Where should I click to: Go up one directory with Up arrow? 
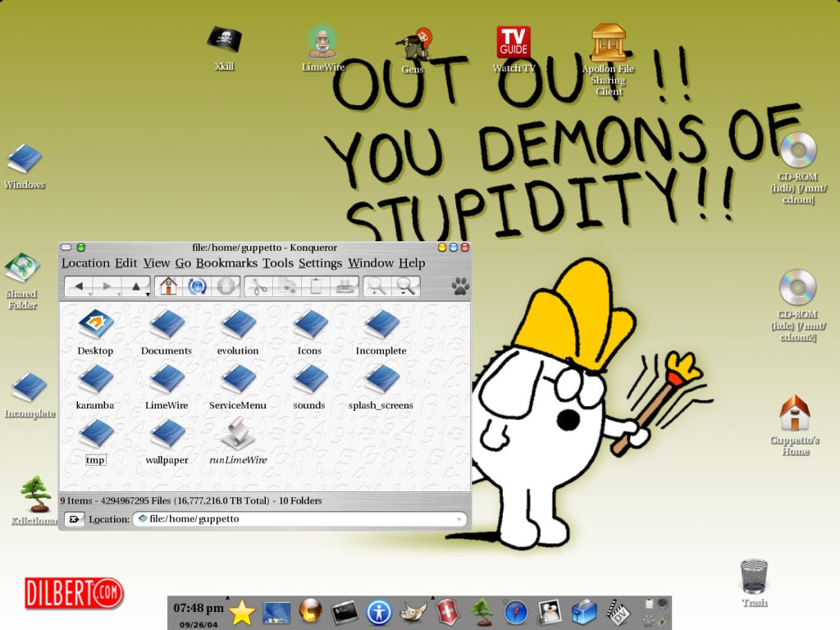[x=135, y=286]
